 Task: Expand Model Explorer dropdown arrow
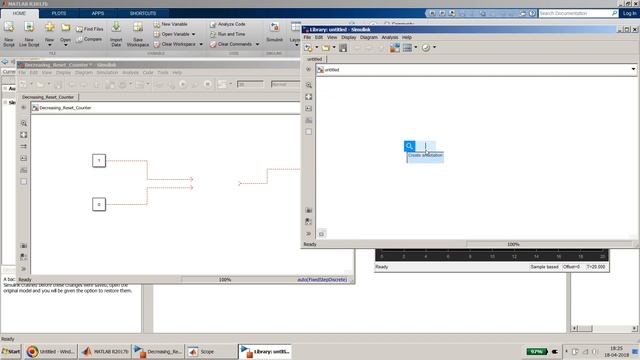[x=416, y=48]
